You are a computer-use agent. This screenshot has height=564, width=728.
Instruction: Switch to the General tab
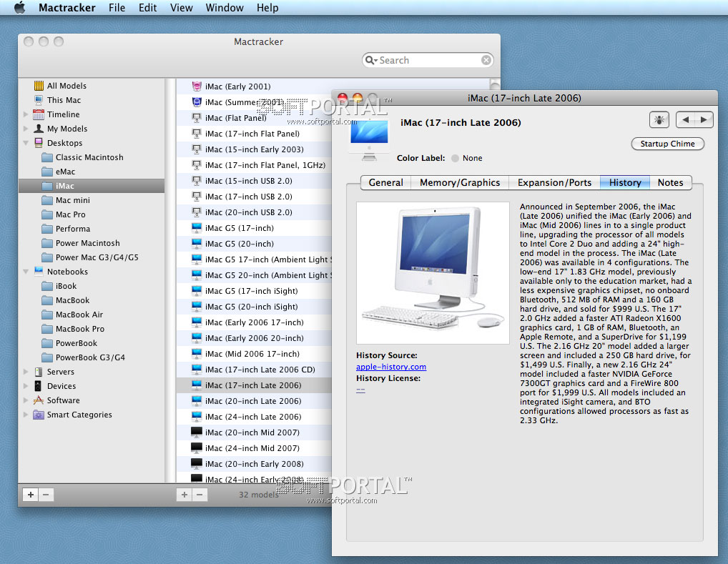[386, 182]
